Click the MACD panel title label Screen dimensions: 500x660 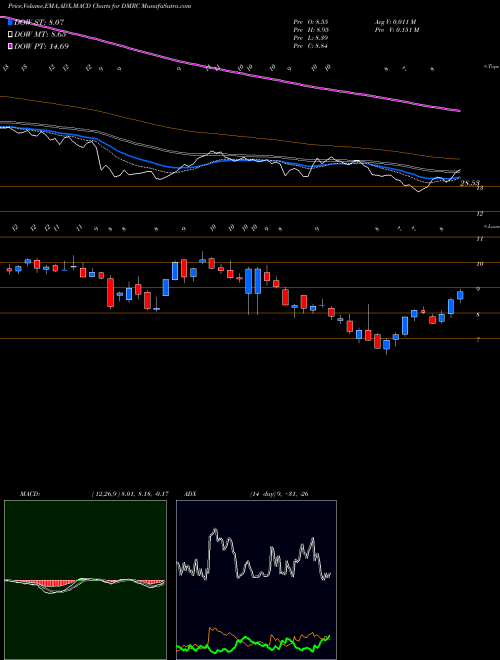(30, 494)
